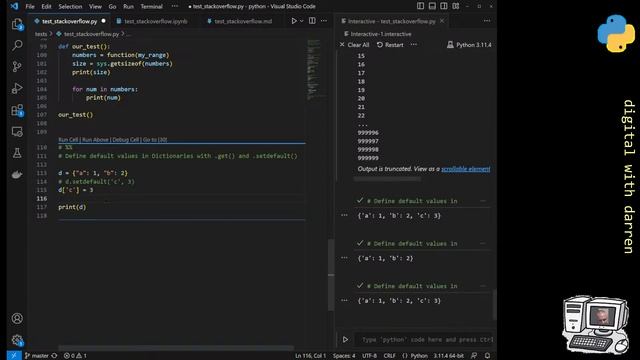Open the View menu
Screen dimensions: 640x360
(95, 7)
